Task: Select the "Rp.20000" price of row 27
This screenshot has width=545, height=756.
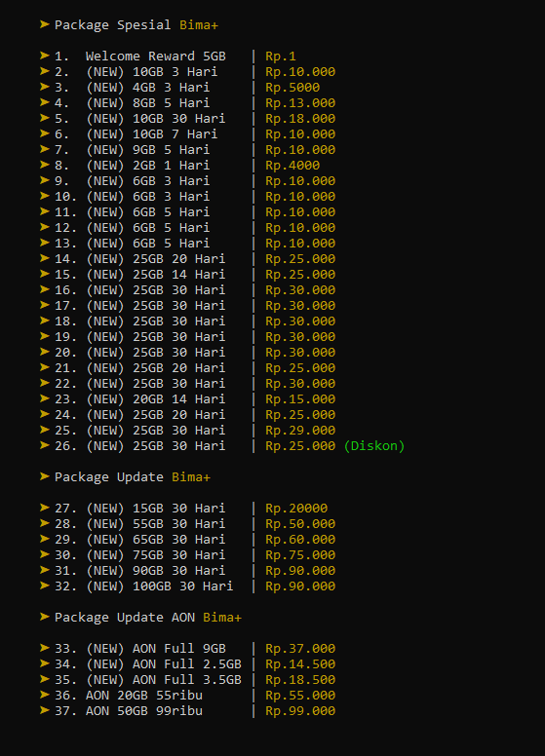Action: (x=296, y=509)
